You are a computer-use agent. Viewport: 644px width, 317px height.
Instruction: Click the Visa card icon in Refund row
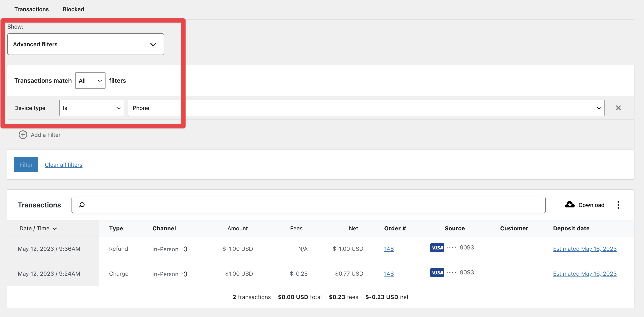click(437, 247)
